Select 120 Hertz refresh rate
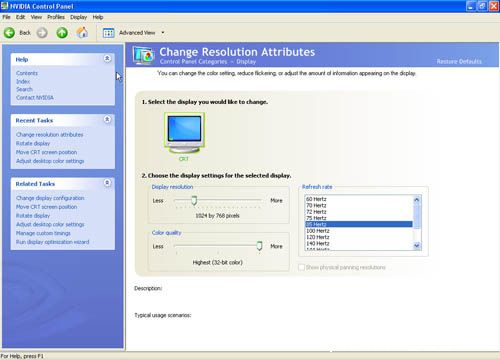Image resolution: width=500 pixels, height=360 pixels. [359, 237]
